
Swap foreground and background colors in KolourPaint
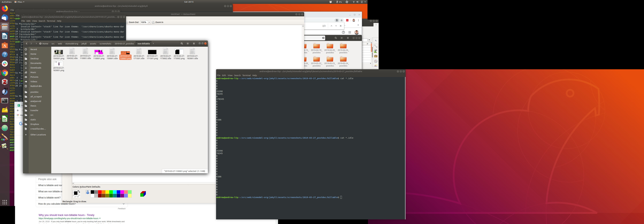coord(79,192)
